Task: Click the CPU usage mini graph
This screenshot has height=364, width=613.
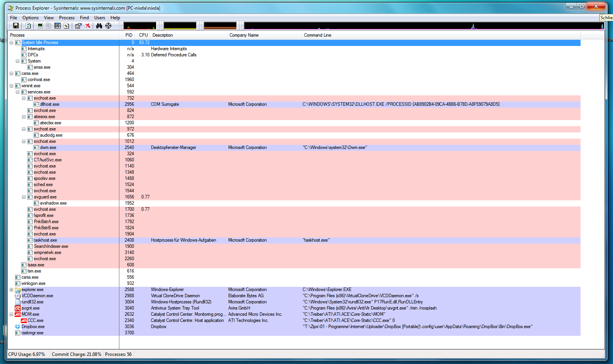Action: point(139,26)
